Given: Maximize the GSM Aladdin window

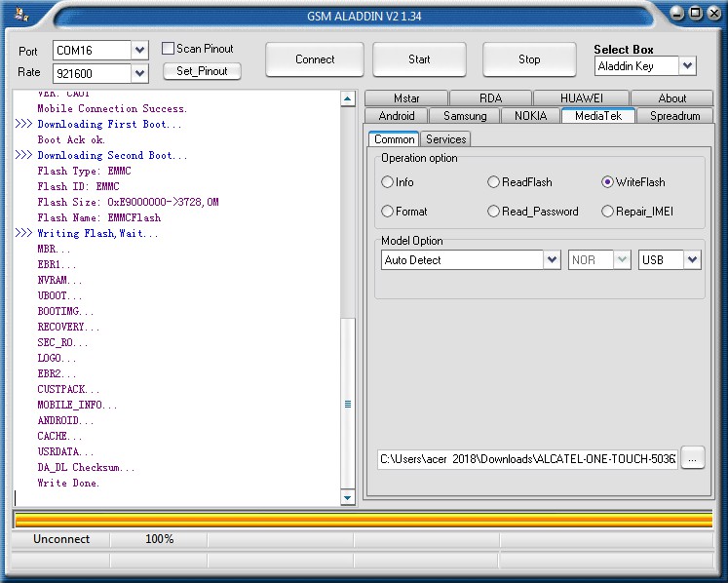Looking at the screenshot, I should click(x=695, y=13).
